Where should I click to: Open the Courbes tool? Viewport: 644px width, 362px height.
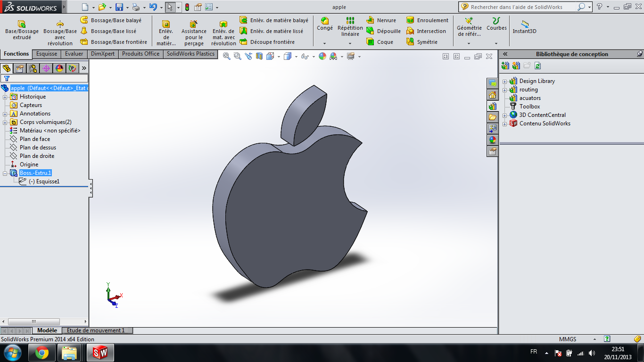coord(496,24)
